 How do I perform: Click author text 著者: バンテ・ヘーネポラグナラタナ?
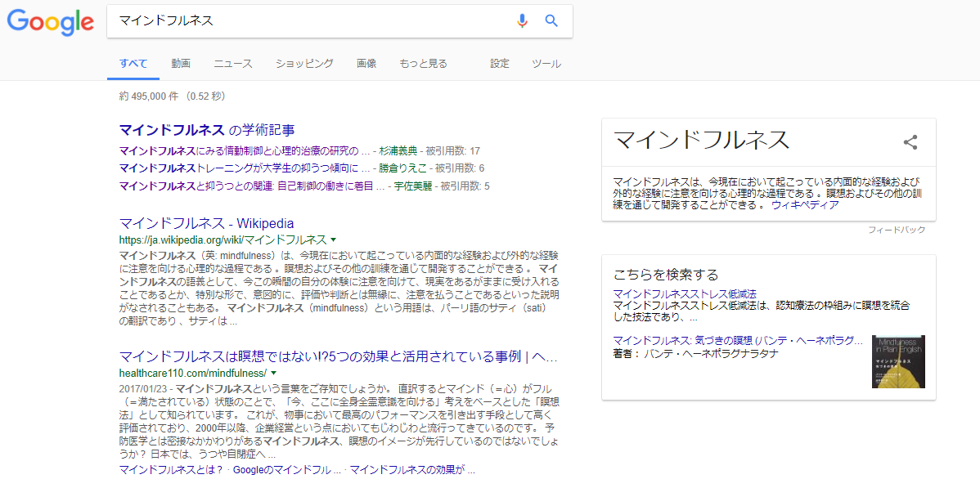coord(695,354)
